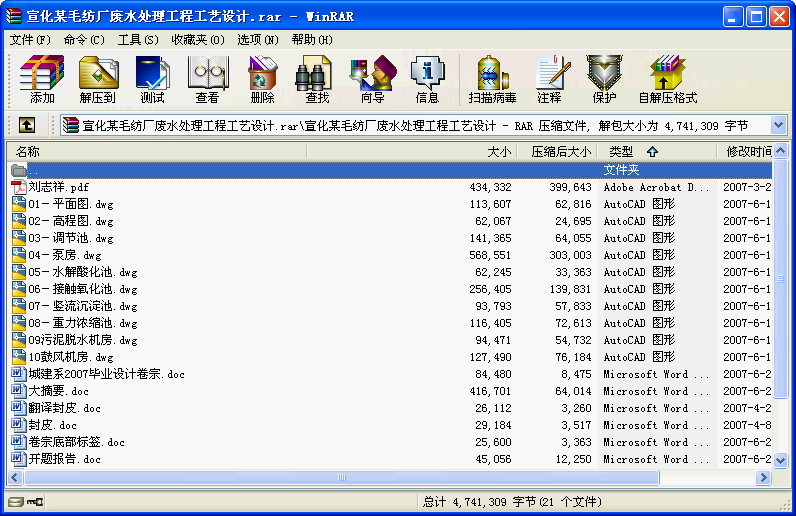Screen dimensions: 796x516
Task: Click the 扫描病毒 (Virus Scan) icon
Action: (492, 80)
